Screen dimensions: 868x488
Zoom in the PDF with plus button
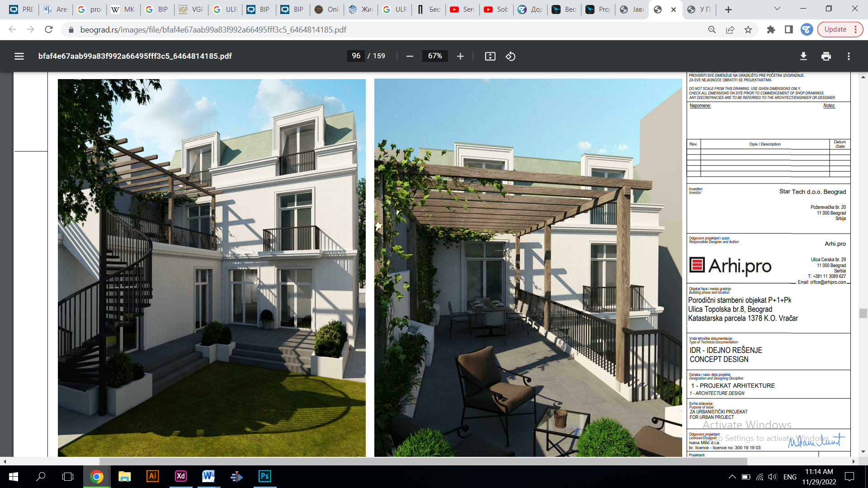460,56
